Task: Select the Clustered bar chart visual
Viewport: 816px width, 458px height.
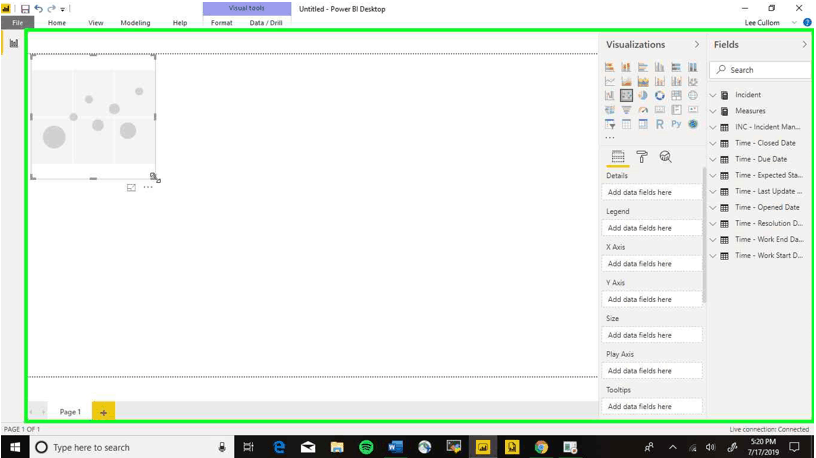Action: pos(643,67)
